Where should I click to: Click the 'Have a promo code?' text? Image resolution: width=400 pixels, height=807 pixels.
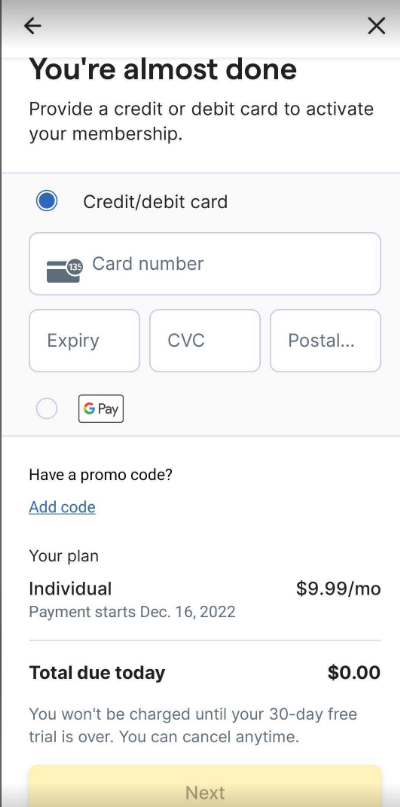(x=100, y=475)
